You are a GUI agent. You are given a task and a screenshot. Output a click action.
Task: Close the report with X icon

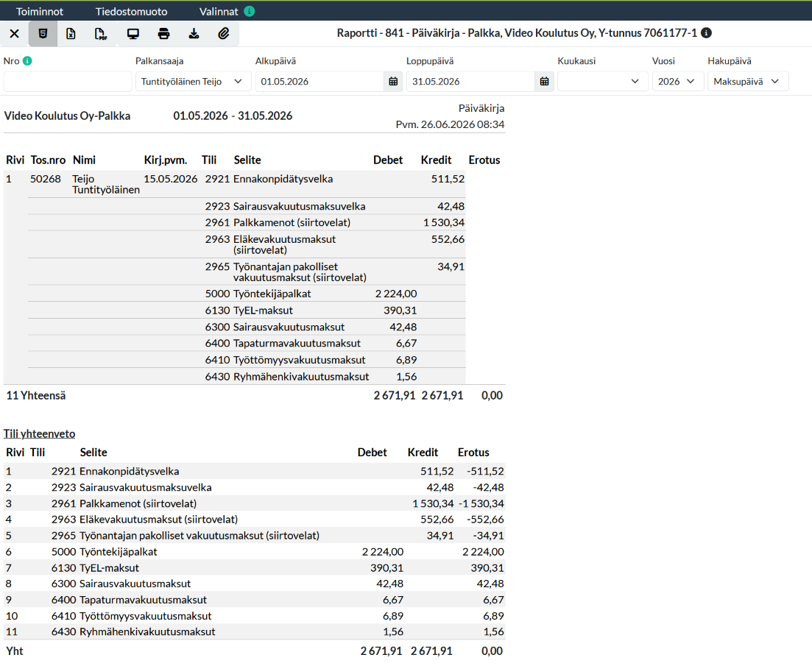(15, 34)
